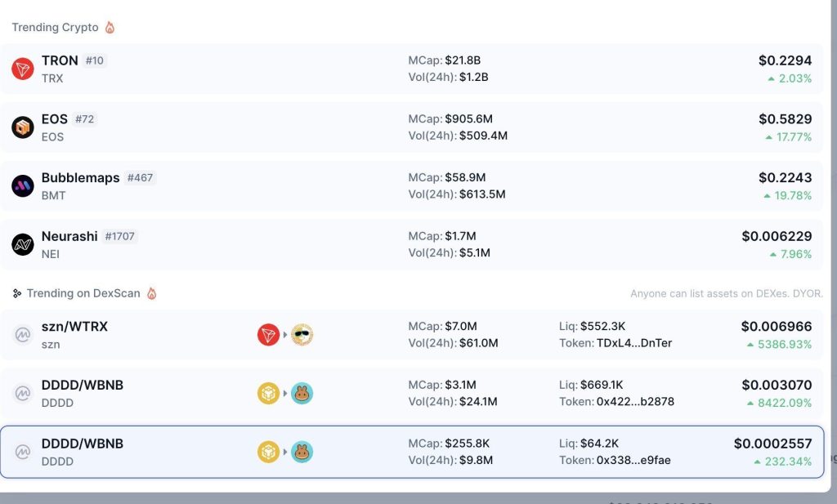Click token address 0x338...e9fae
The height and width of the screenshot is (504, 837).
click(633, 461)
